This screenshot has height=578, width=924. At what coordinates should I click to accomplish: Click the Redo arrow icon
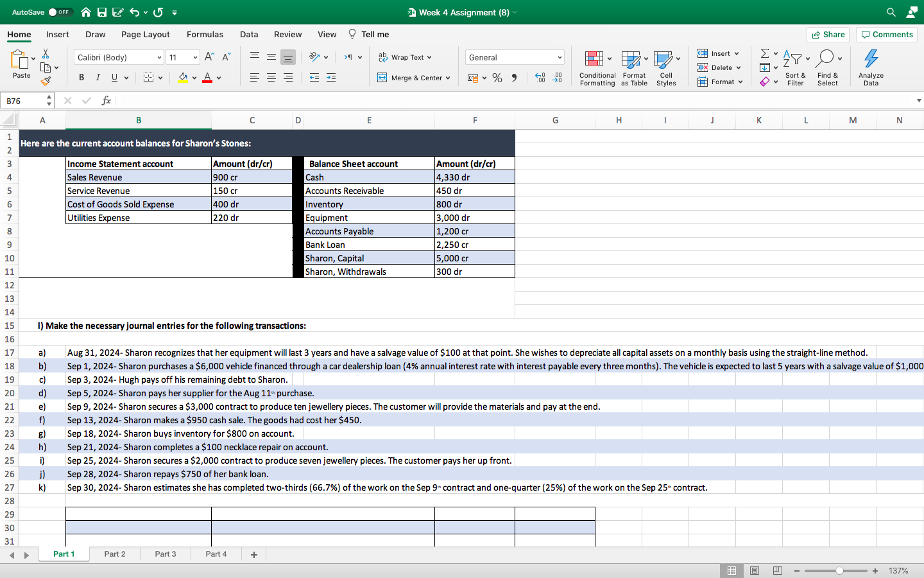tap(158, 12)
